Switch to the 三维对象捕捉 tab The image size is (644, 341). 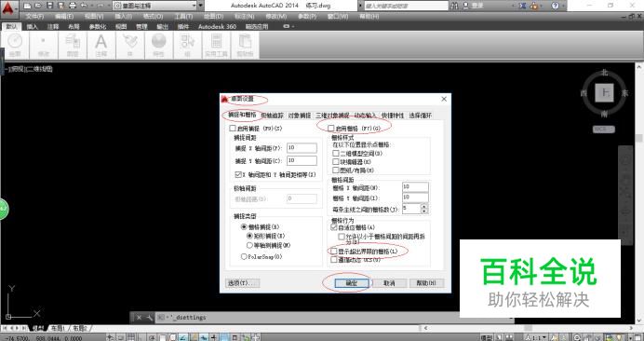click(x=332, y=116)
